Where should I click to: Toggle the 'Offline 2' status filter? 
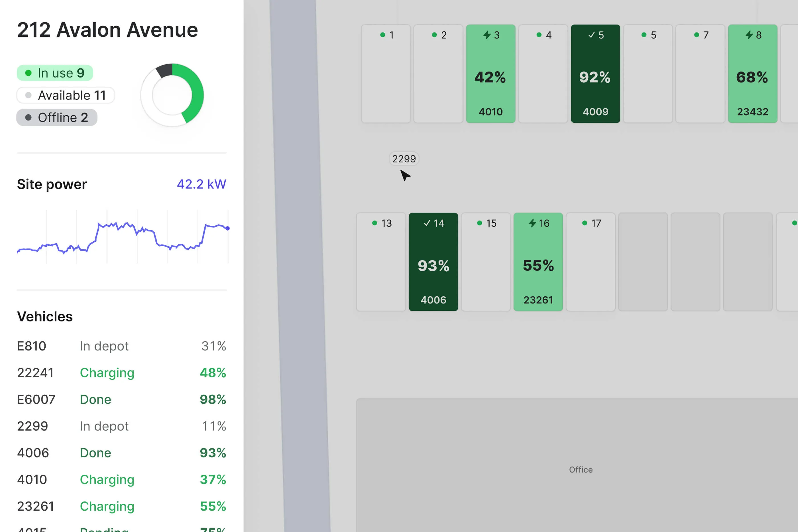coord(57,117)
